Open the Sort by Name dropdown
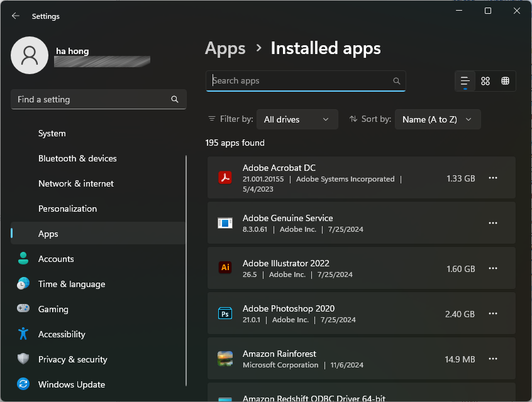The width and height of the screenshot is (532, 402). click(437, 119)
